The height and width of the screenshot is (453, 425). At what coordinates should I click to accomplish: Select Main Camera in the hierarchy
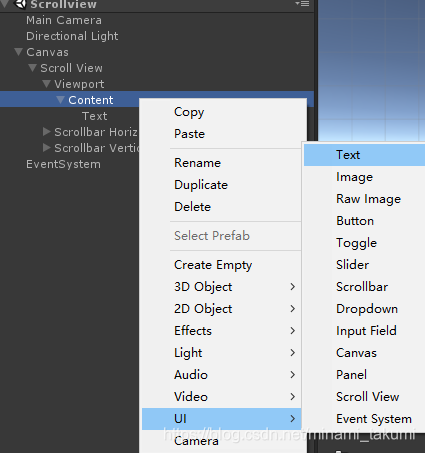click(64, 20)
